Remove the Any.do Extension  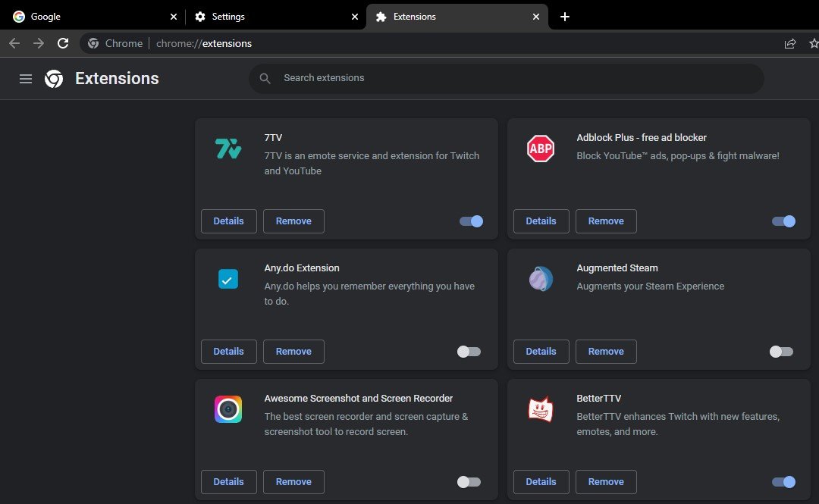coord(293,352)
